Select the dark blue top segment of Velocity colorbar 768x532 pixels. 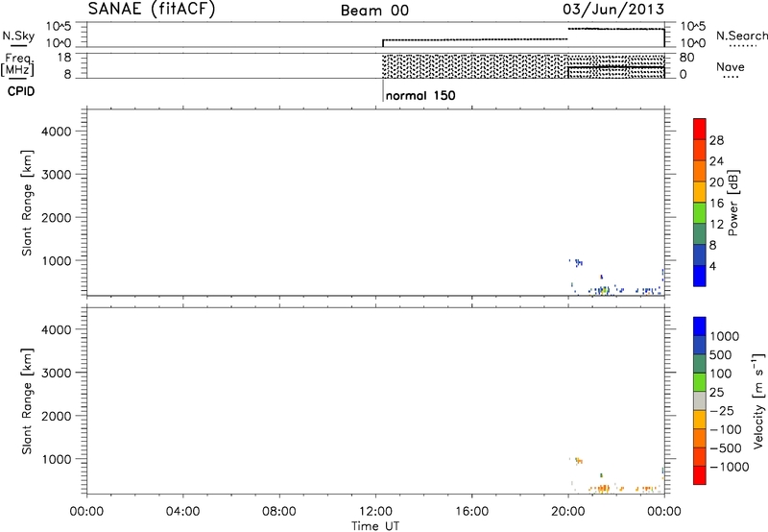(x=699, y=325)
